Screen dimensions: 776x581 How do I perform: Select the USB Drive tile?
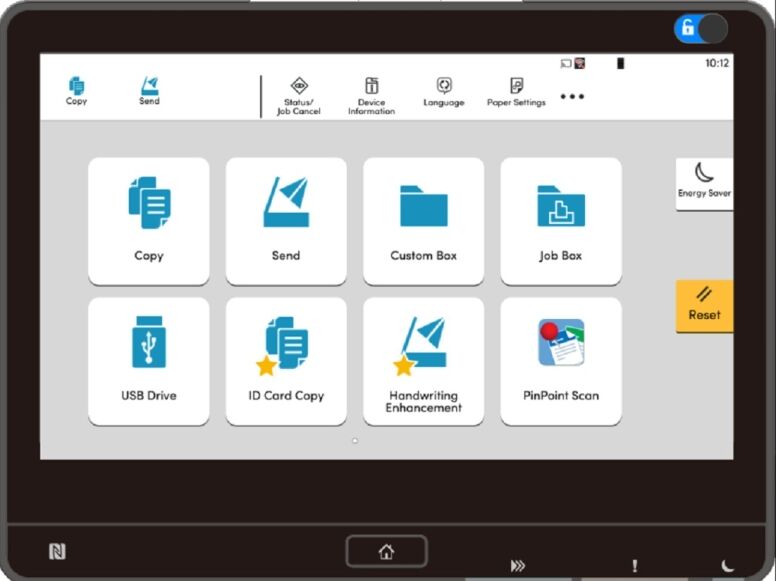coord(149,360)
